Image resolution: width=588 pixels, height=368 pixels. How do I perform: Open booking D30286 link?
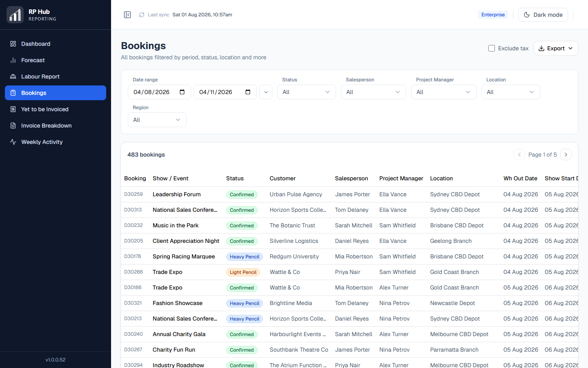coord(134,272)
